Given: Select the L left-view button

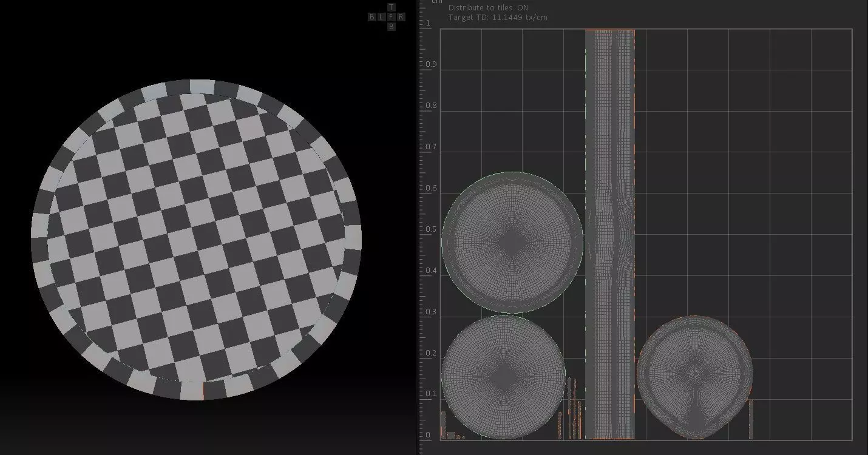Looking at the screenshot, I should point(381,17).
